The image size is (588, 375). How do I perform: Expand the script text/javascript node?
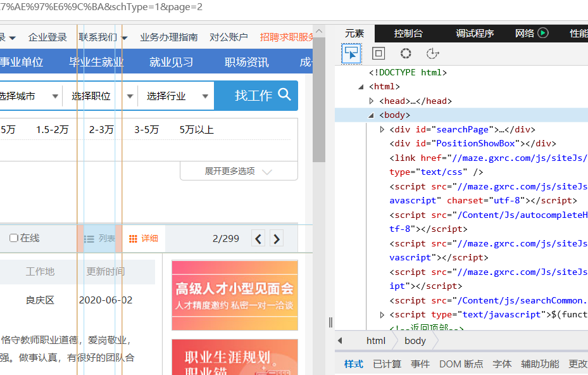pos(382,315)
